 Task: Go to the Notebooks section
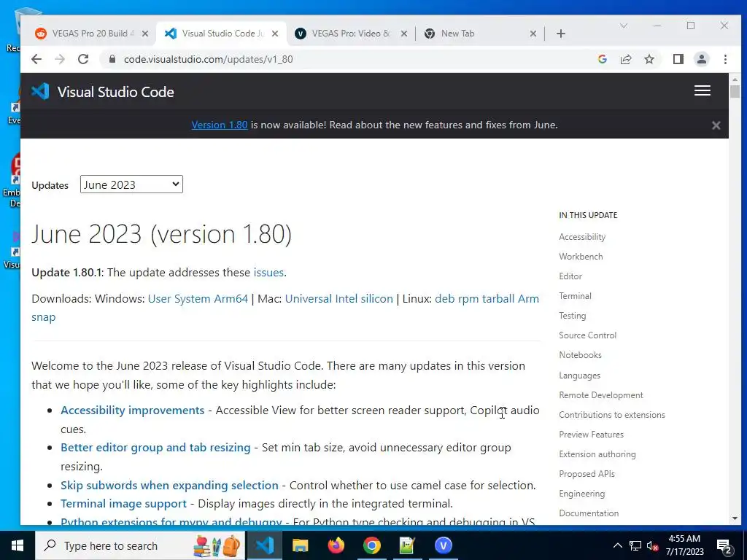pos(580,355)
